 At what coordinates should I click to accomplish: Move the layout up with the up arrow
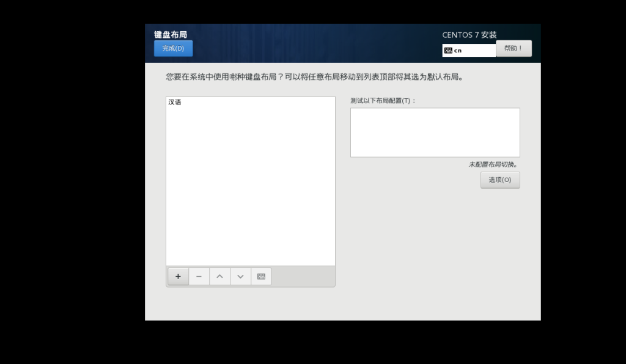click(x=219, y=277)
